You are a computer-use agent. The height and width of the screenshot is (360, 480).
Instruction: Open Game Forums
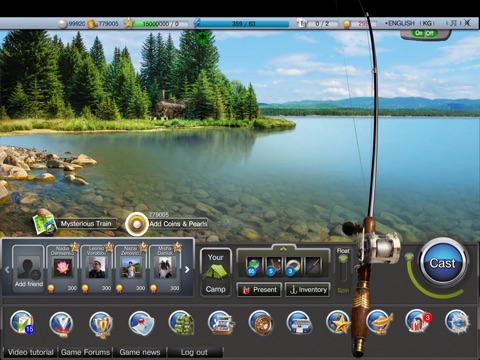tap(85, 352)
